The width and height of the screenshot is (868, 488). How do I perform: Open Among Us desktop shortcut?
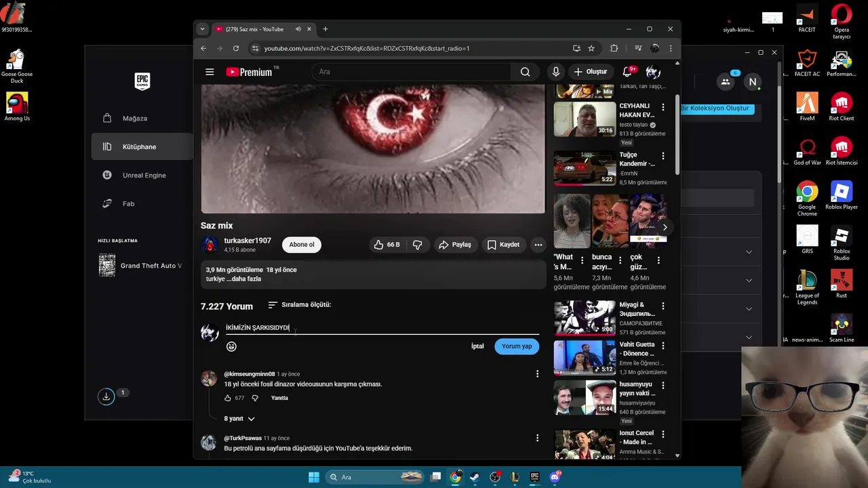(17, 106)
